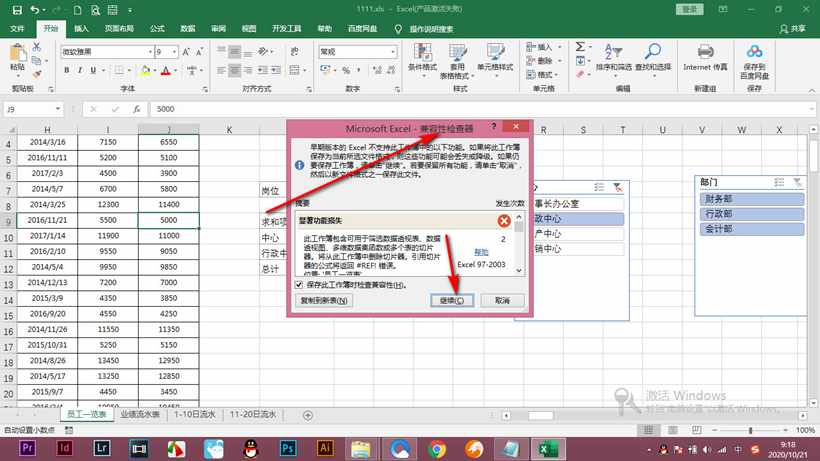This screenshot has height=461, width=820.
Task: Open Illustrator from the taskbar
Action: (x=325, y=448)
